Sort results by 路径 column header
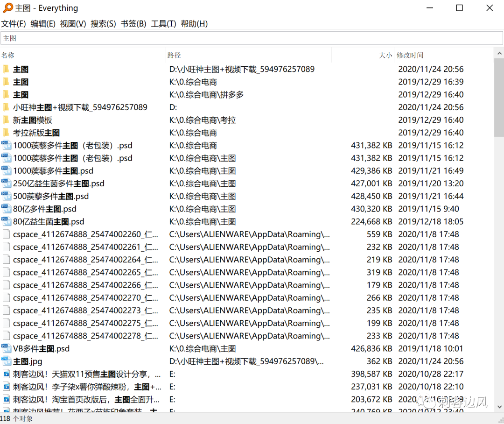Viewport: 504px width, 424px height. click(248, 55)
